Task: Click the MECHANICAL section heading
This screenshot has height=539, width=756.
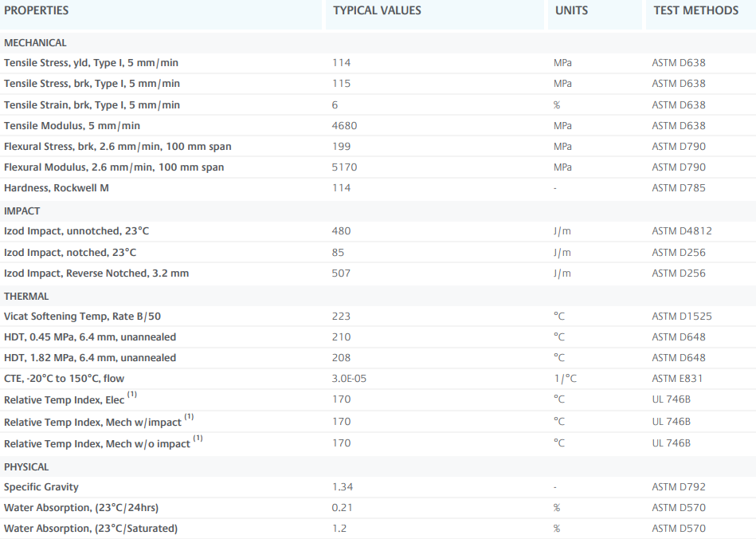Action: [x=35, y=43]
